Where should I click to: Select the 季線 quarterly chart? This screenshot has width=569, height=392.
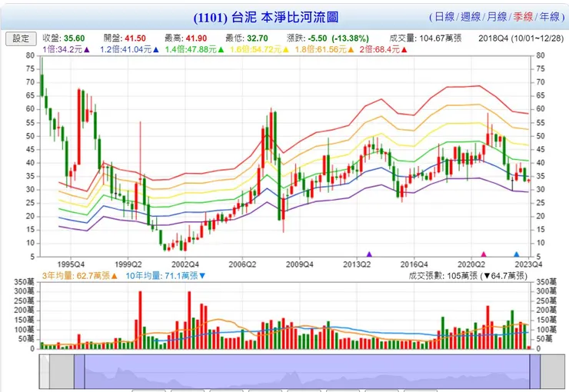click(x=523, y=17)
